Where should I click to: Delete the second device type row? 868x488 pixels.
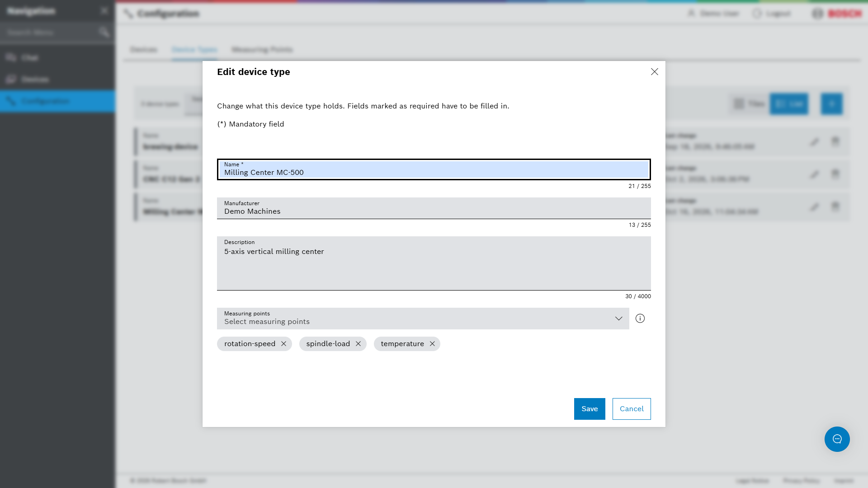tap(835, 174)
